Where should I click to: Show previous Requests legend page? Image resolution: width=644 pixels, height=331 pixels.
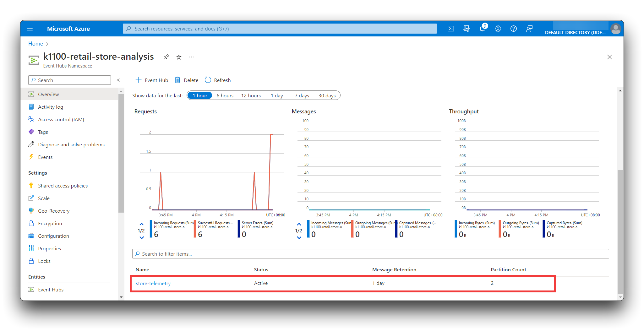click(x=141, y=224)
